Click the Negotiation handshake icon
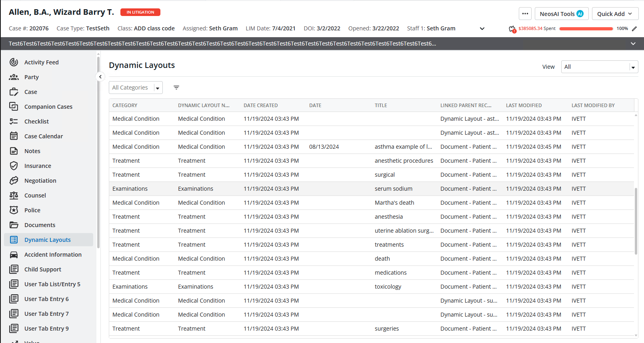 (14, 180)
